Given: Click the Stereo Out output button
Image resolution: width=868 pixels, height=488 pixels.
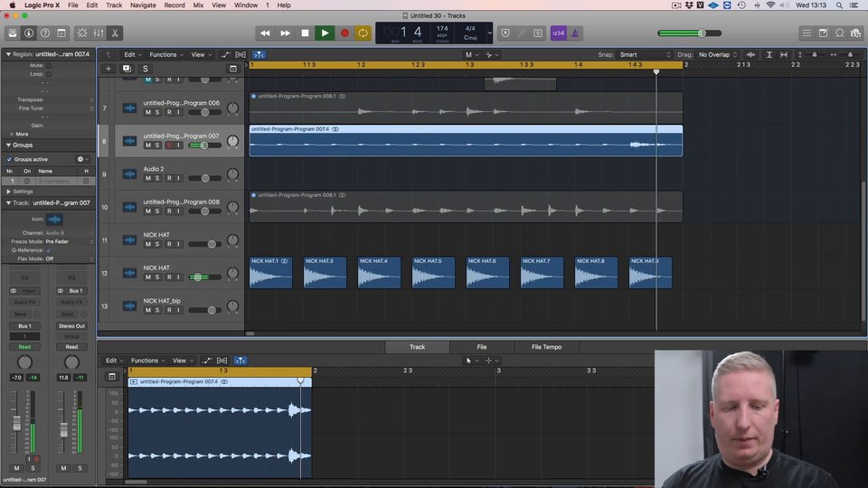Looking at the screenshot, I should coord(71,326).
